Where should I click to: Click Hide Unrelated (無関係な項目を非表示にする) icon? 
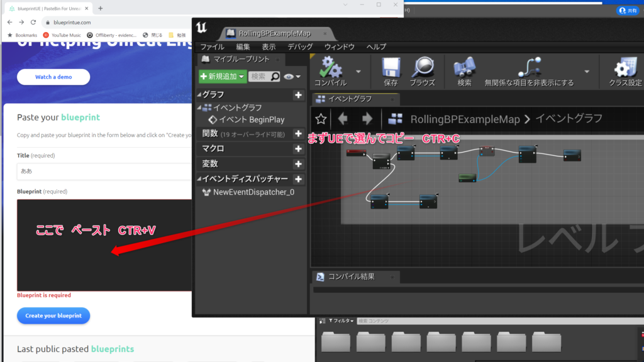[x=529, y=68]
